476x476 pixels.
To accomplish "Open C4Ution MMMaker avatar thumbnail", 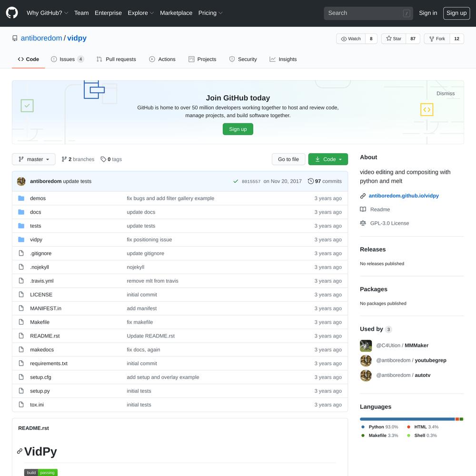I will pos(366,346).
